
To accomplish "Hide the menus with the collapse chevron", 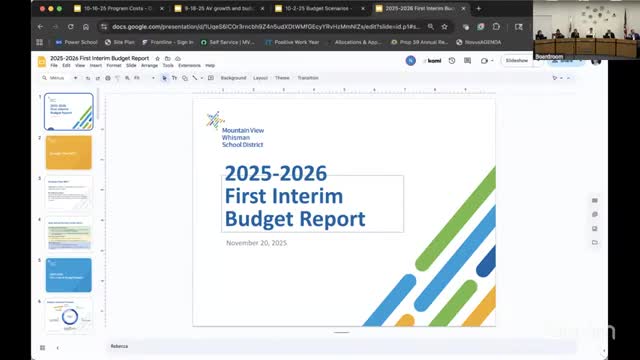I will [569, 78].
